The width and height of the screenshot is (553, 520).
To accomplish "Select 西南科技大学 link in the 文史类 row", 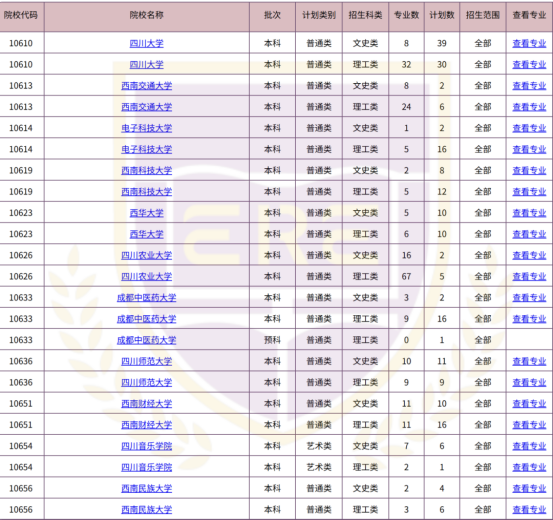I will (146, 170).
